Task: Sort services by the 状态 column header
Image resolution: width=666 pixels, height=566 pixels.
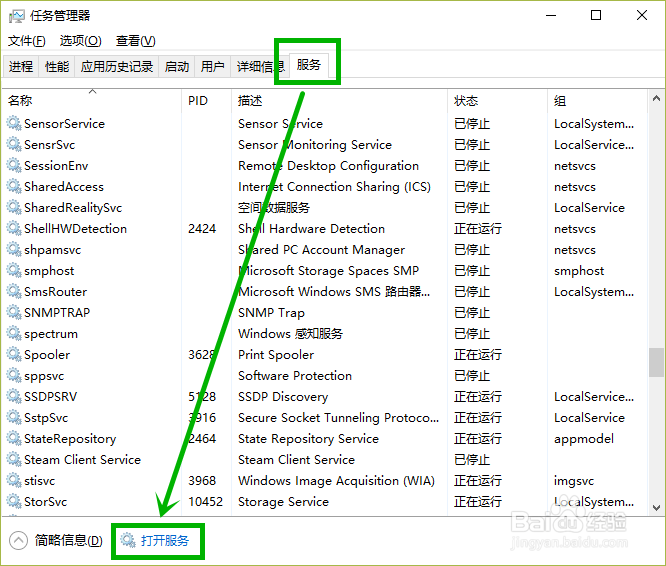Action: point(466,101)
